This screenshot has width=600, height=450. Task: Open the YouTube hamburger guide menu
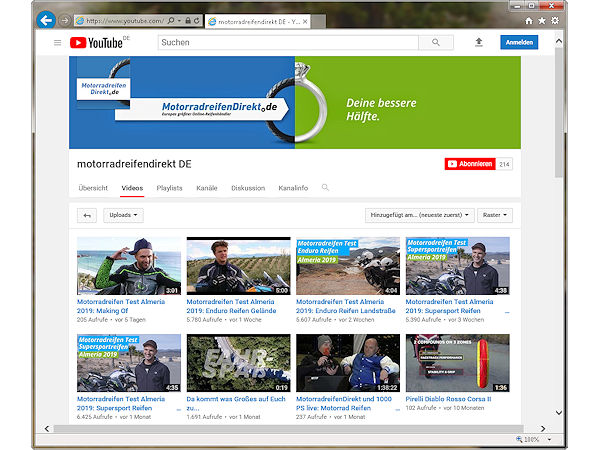tap(57, 42)
